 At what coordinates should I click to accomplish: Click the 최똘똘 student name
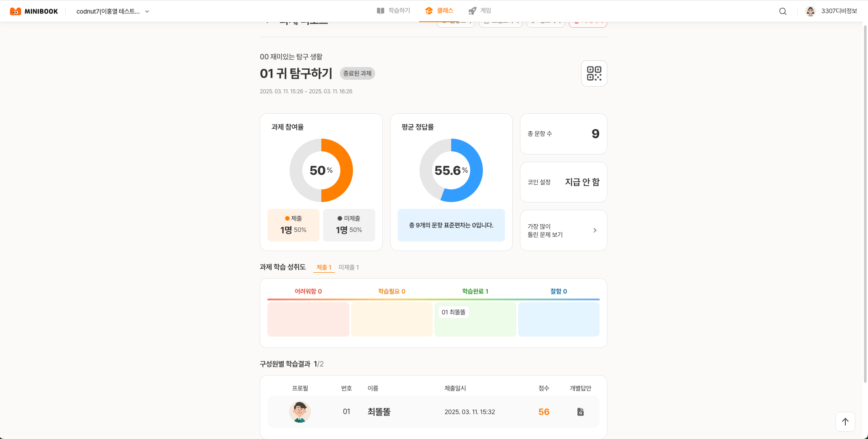point(379,412)
